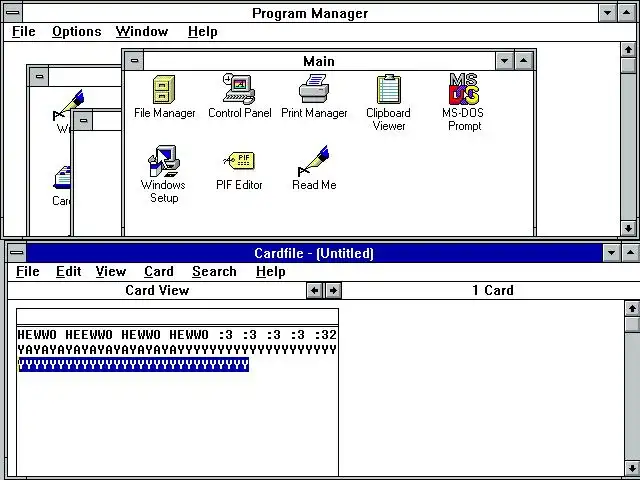Open Program Manager File menu

coord(23,31)
